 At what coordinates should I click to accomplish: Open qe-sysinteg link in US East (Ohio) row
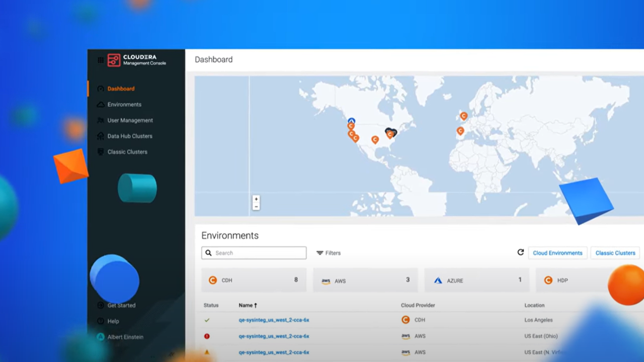tap(274, 336)
